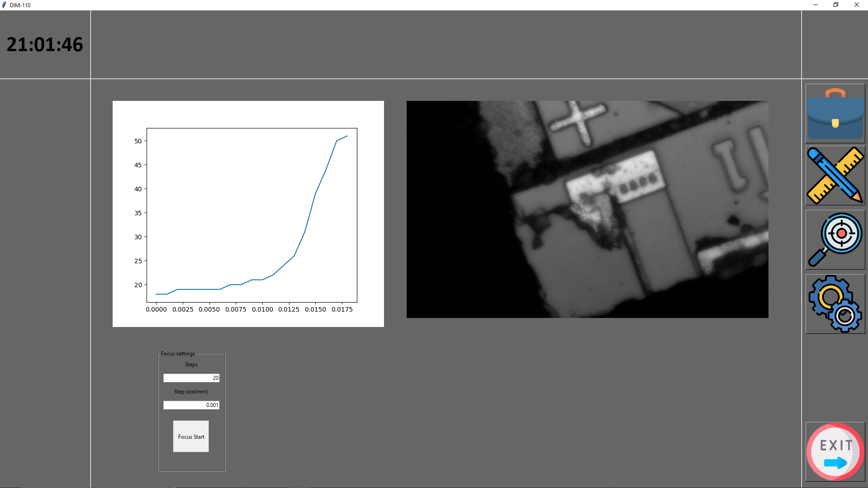The width and height of the screenshot is (868, 488).
Task: Click the 'Focus settings' group title
Action: pyautogui.click(x=178, y=354)
